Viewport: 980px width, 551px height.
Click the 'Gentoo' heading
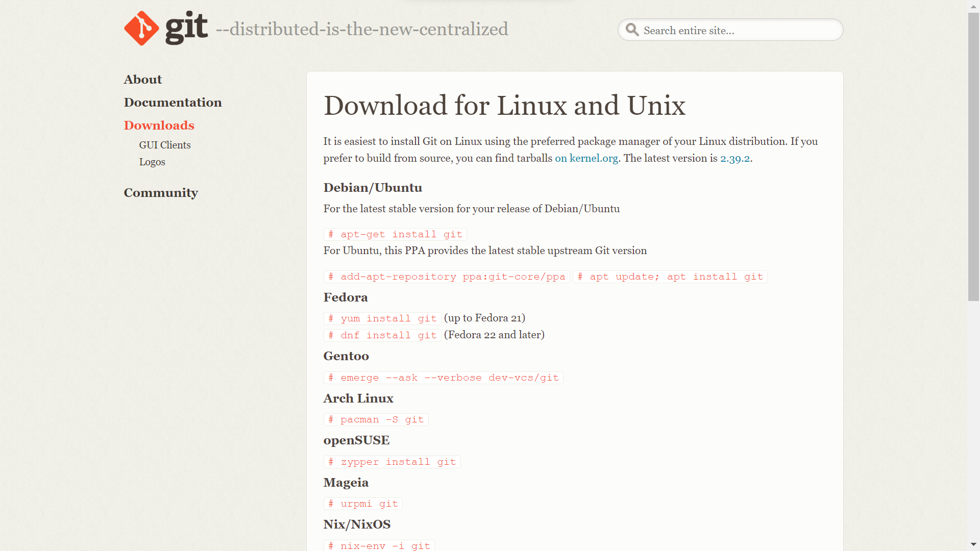click(x=346, y=356)
